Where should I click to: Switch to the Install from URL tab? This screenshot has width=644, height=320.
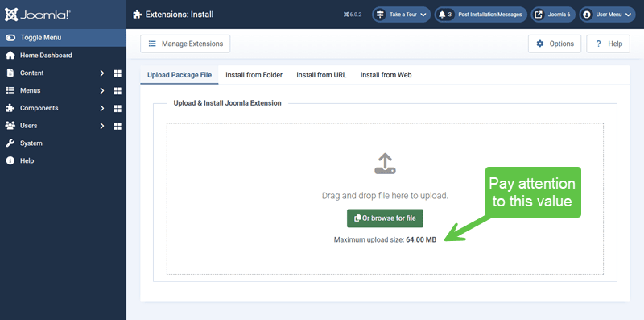(321, 75)
